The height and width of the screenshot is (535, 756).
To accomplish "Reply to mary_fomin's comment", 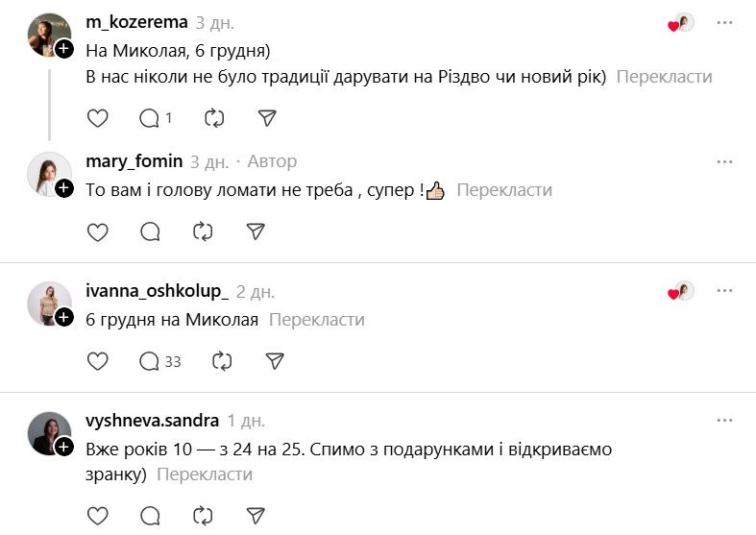I will [x=150, y=231].
